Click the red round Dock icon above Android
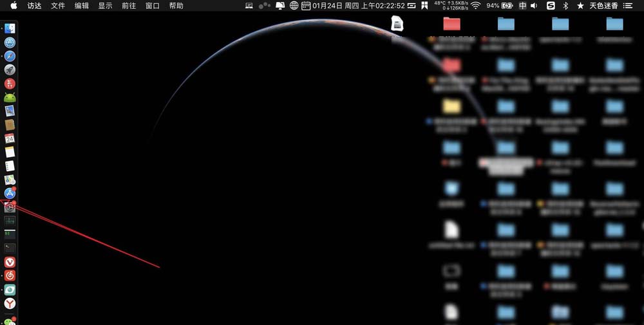This screenshot has width=644, height=325. click(10, 84)
